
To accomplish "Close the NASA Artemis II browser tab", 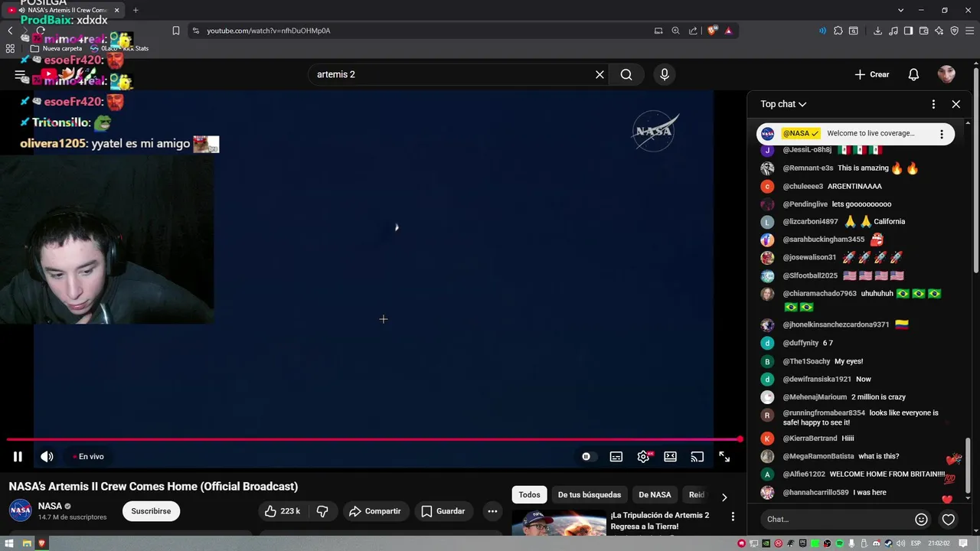I will pos(117,10).
